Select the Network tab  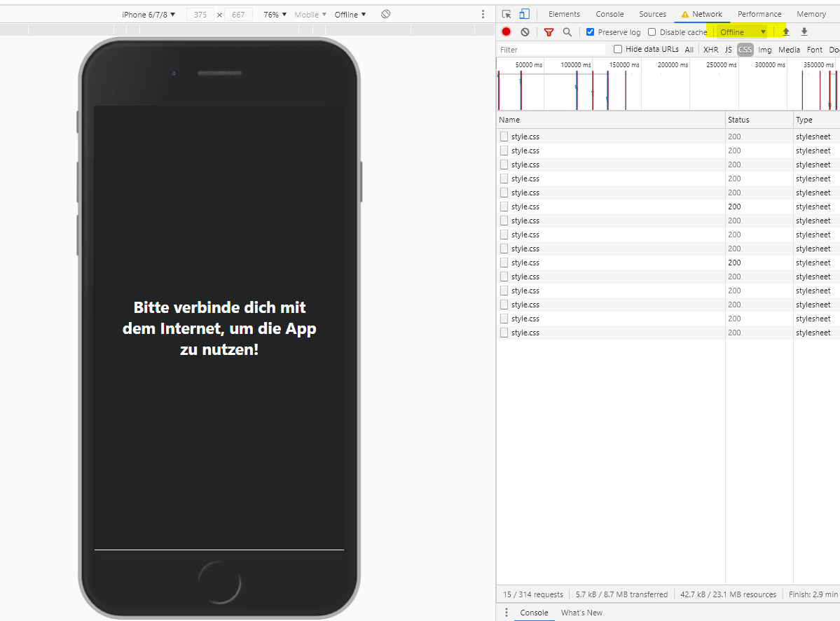point(702,15)
